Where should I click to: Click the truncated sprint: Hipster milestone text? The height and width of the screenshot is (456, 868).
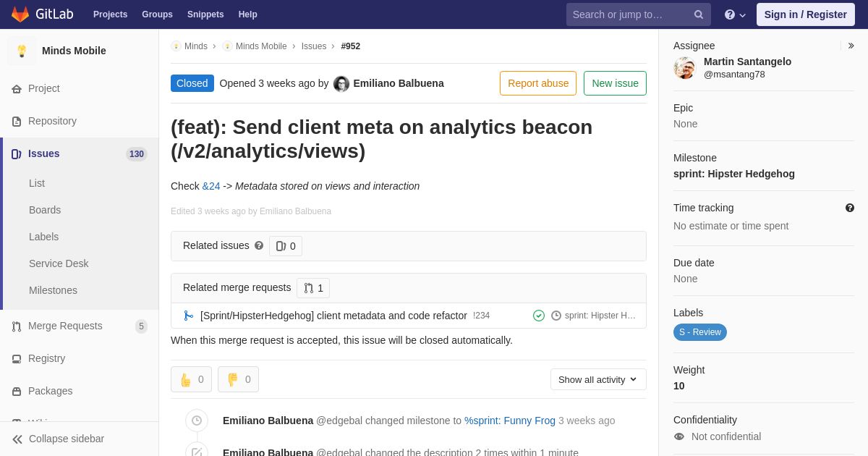600,316
